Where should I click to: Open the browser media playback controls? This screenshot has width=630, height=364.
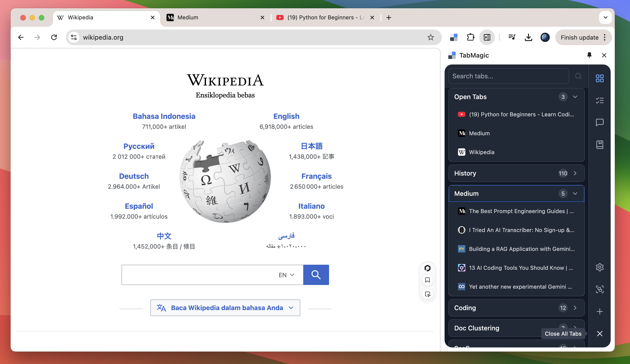pos(512,37)
